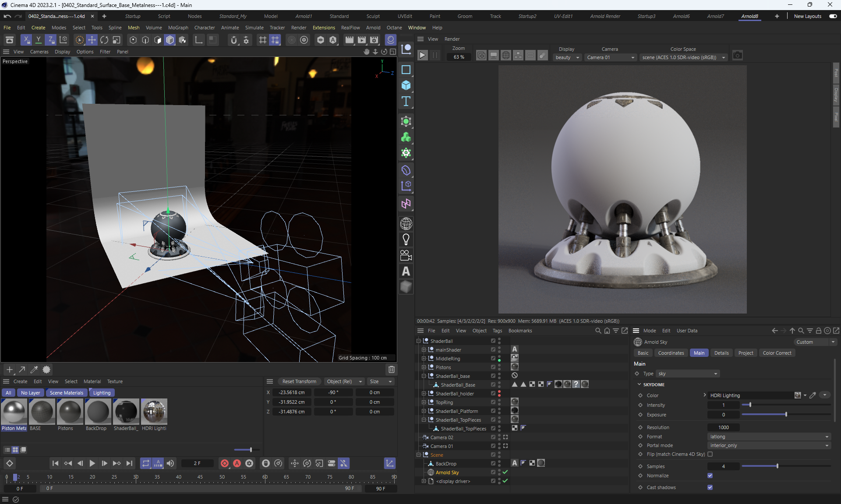Open the Camera 01 dropdown in the IPR window
841x504 pixels.
tap(610, 57)
